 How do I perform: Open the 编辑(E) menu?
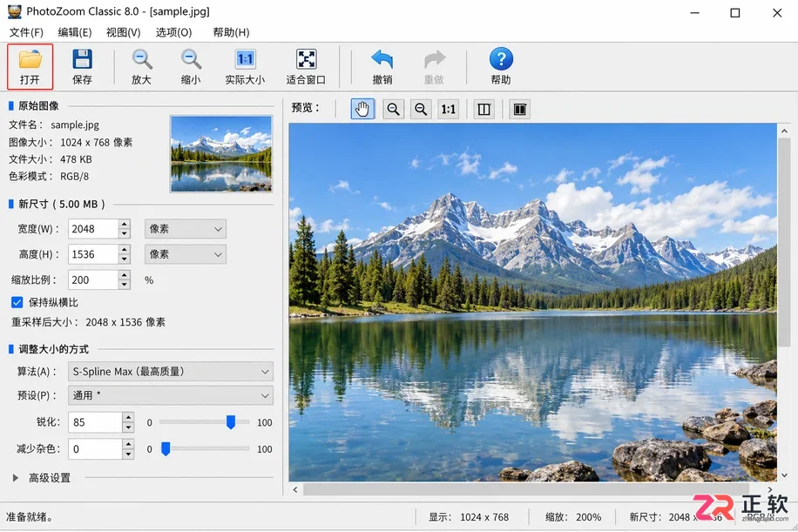(75, 32)
